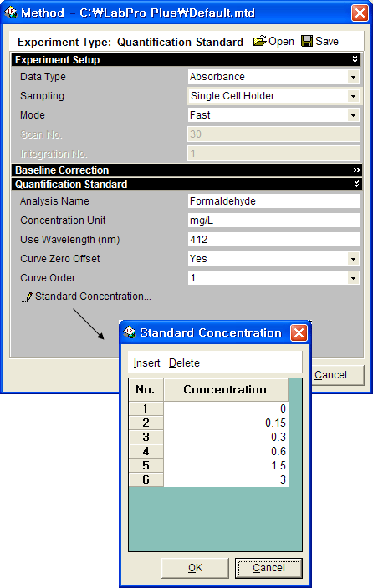Open the Curve Zero Offset dropdown
The image size is (373, 588).
[353, 259]
